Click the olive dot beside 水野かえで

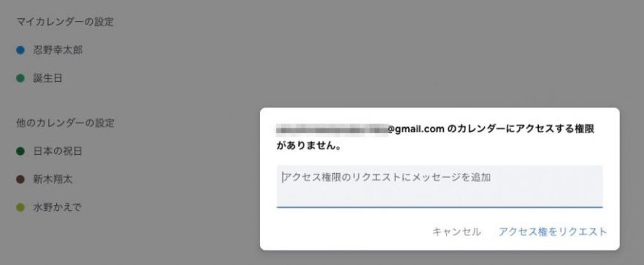21,208
